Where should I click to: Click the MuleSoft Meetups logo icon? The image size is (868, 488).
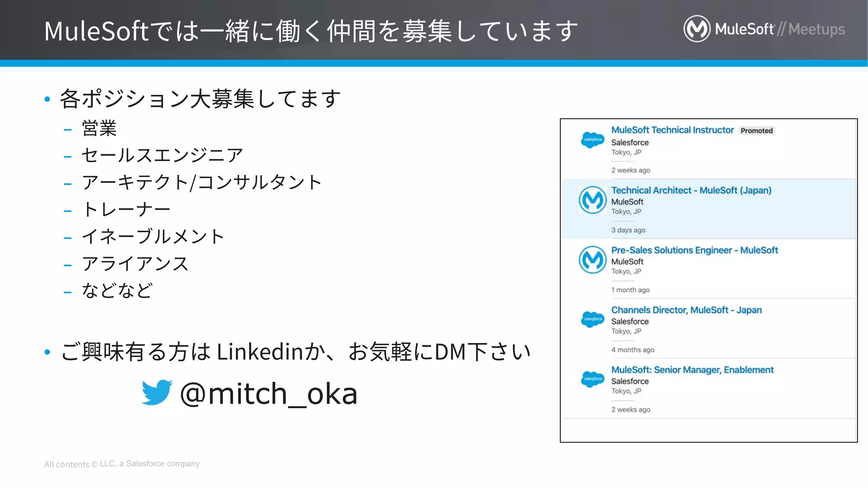(x=697, y=29)
